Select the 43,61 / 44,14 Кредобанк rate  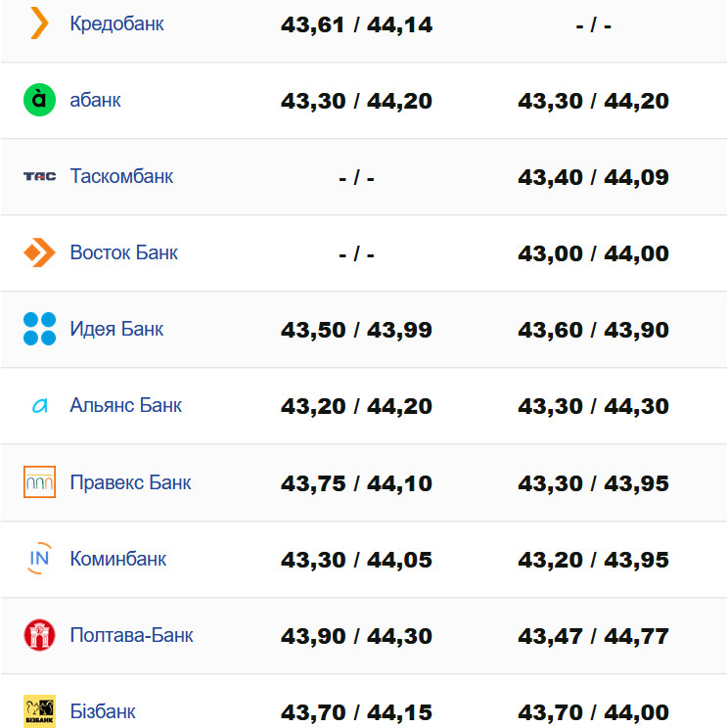pyautogui.click(x=356, y=24)
